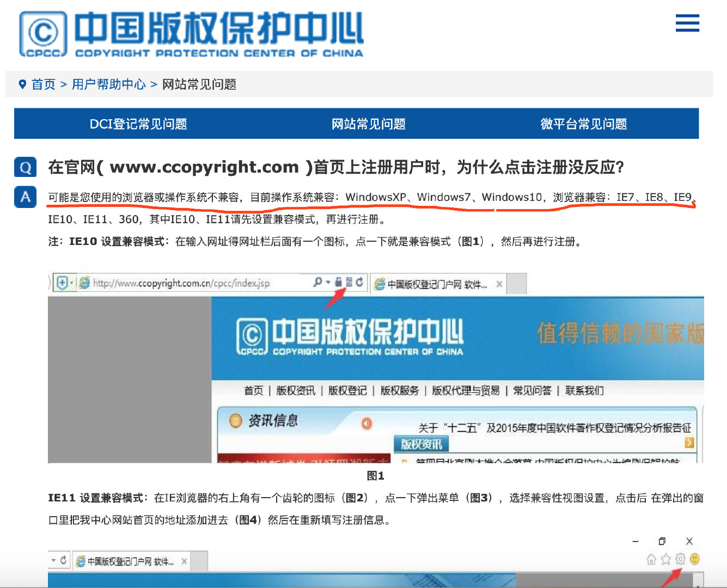Click paragraph starting IE11 设置兼容模式
Image resolution: width=727 pixels, height=588 pixels.
[376, 509]
